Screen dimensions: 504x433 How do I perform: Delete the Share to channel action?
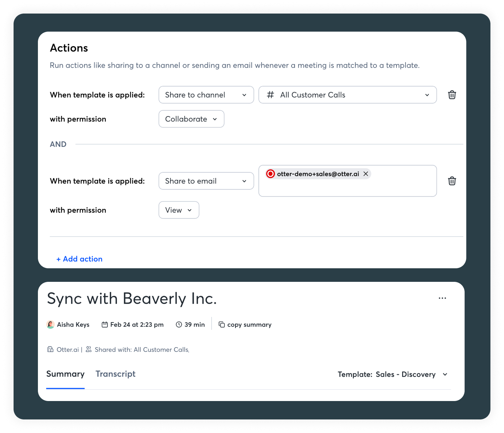click(452, 95)
